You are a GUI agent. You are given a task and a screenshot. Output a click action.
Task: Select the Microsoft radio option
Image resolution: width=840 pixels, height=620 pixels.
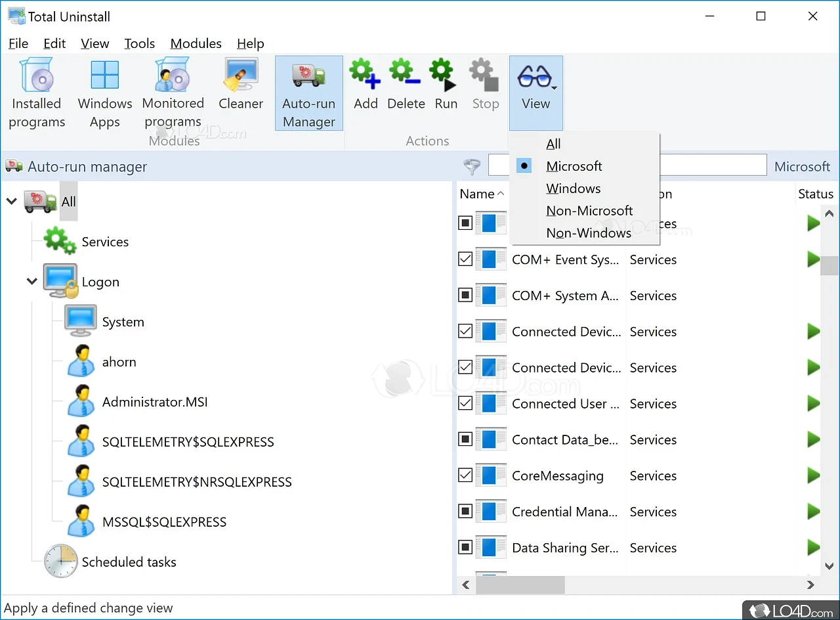(x=574, y=166)
